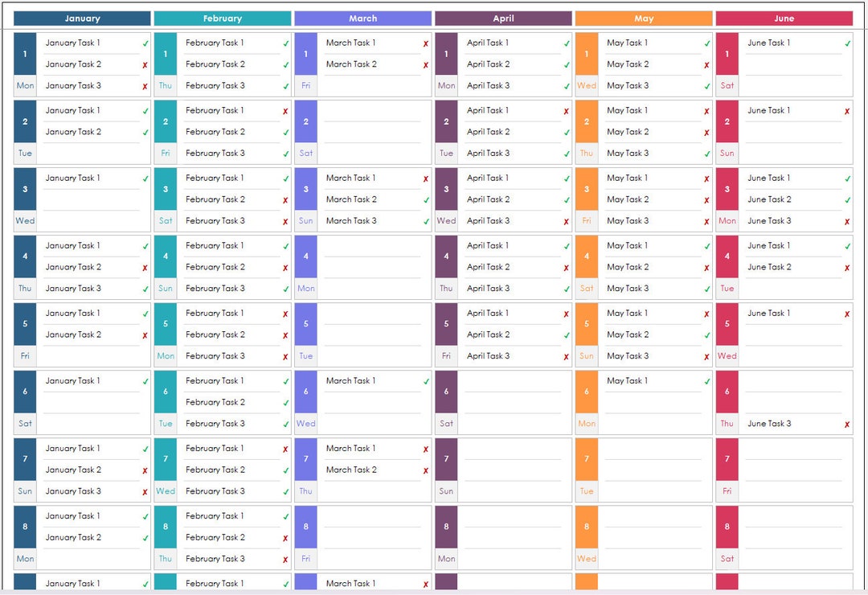Click red X beside June 6 Task 3
This screenshot has height=595, width=868.
click(x=848, y=425)
